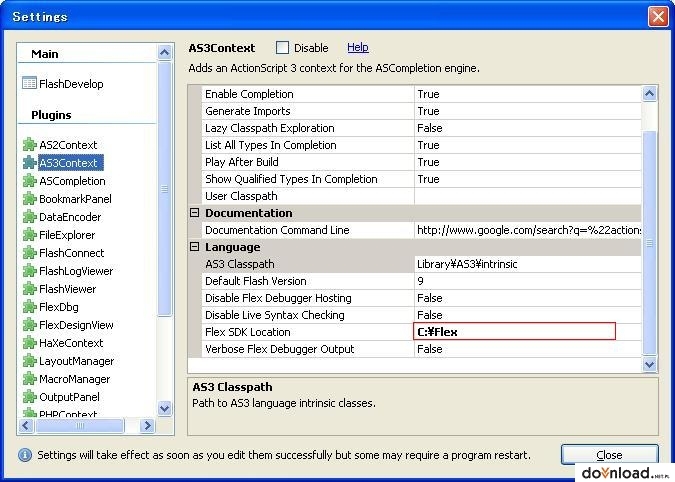
Task: Click the BookmarkPanel plugin puzzle icon
Action: click(29, 199)
